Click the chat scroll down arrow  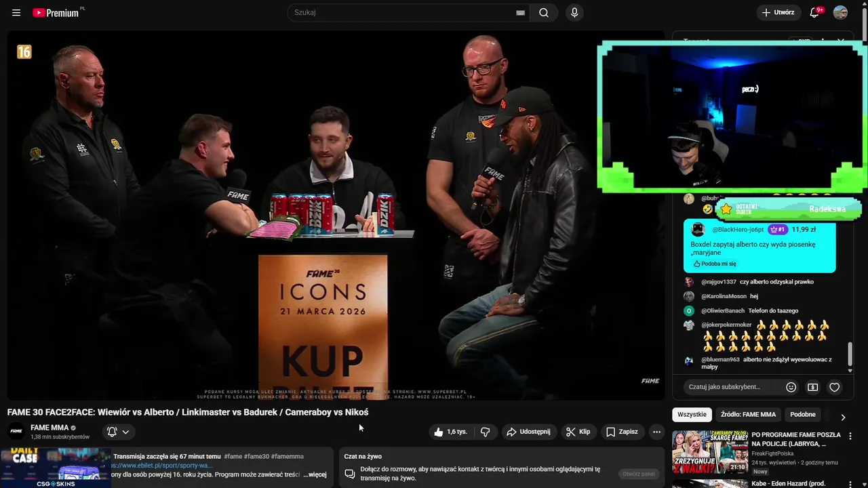point(850,370)
